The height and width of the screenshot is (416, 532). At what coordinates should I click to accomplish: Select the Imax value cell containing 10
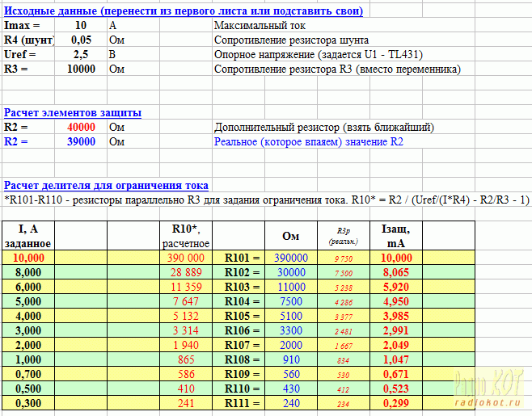(81, 25)
